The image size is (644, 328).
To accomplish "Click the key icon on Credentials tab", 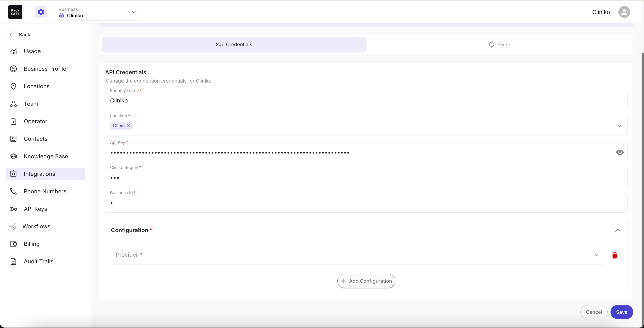I will [x=219, y=45].
